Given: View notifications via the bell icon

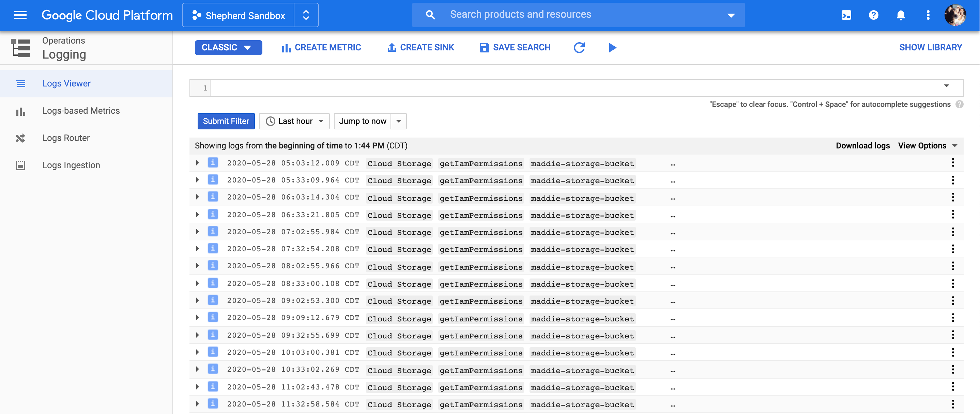Looking at the screenshot, I should coord(901,15).
